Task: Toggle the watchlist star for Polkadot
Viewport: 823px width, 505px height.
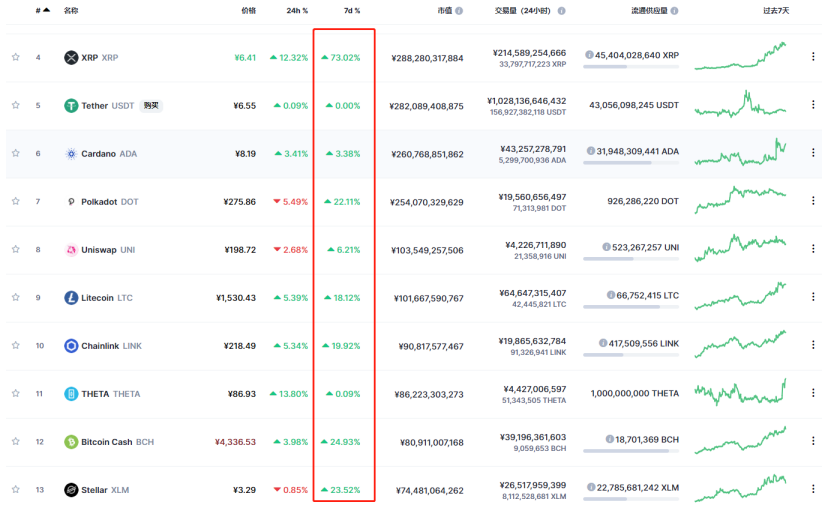Action: pos(15,202)
